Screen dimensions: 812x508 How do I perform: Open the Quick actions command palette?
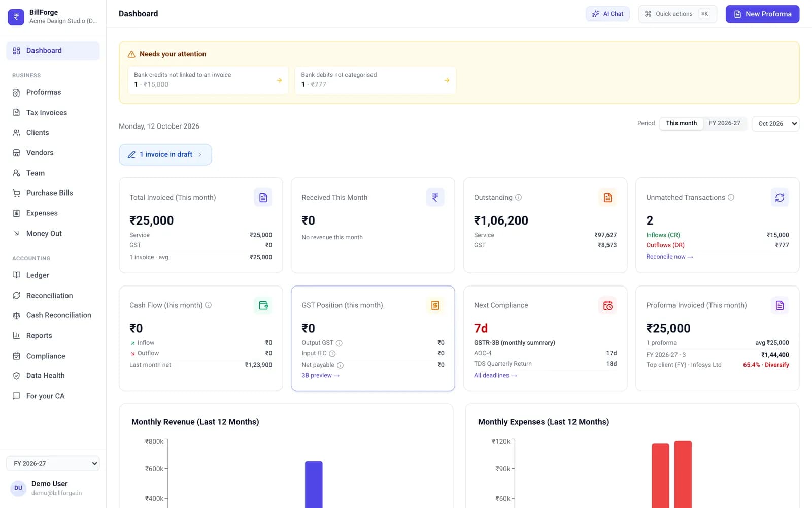click(x=677, y=14)
